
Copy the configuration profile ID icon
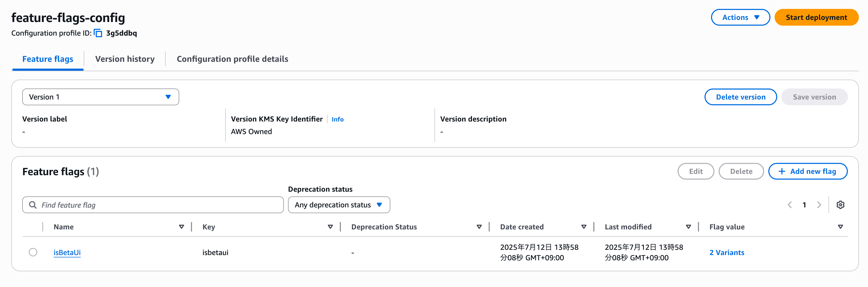[98, 33]
